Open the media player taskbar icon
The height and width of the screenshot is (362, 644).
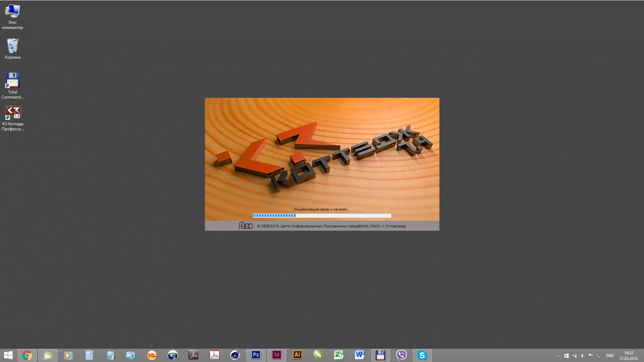coord(68,355)
